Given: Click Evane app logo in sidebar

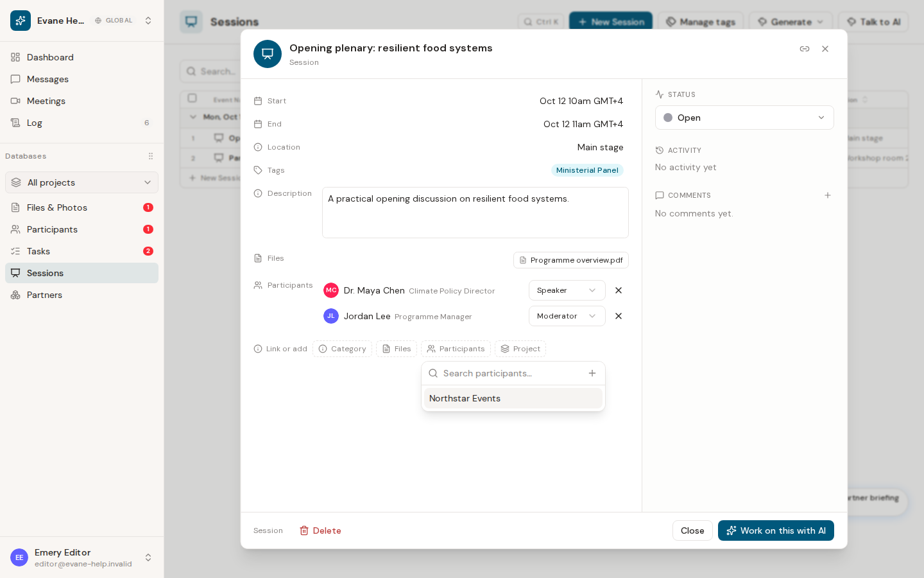Looking at the screenshot, I should click(x=21, y=21).
